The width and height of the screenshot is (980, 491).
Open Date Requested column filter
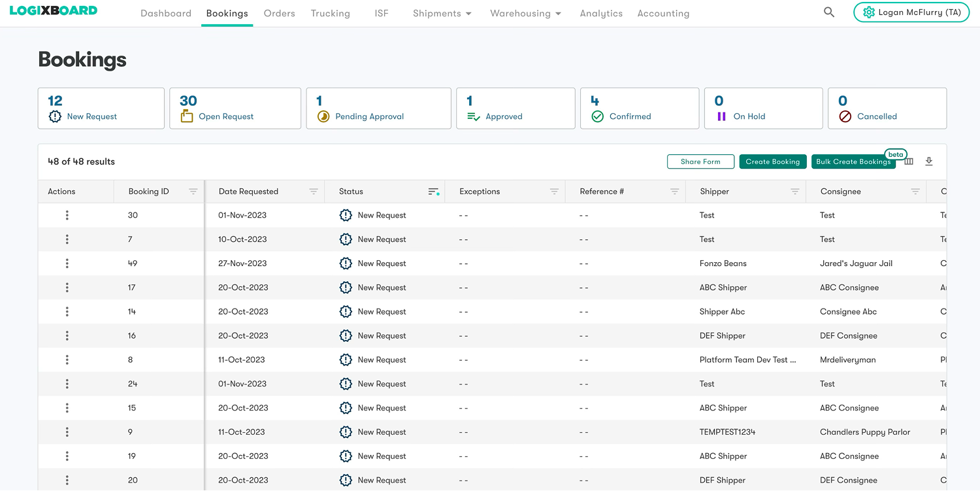(x=314, y=192)
